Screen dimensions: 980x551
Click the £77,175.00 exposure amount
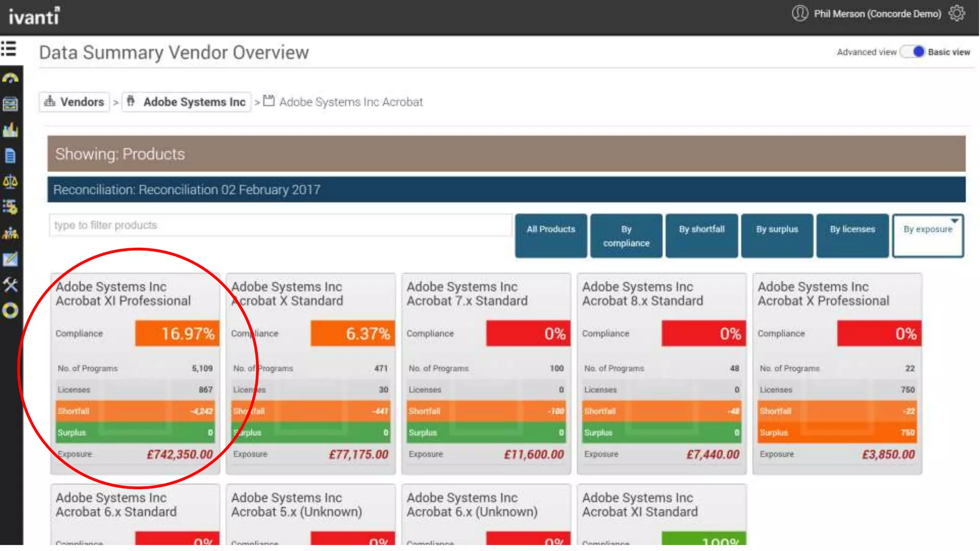(x=358, y=454)
